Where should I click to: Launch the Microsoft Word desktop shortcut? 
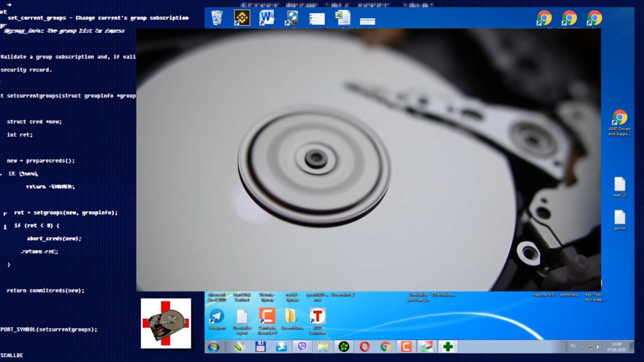coord(267,18)
